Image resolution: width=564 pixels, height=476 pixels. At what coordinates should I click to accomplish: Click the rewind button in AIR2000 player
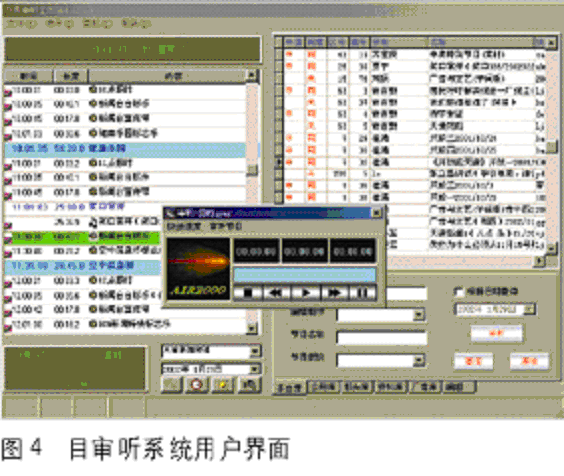[276, 293]
